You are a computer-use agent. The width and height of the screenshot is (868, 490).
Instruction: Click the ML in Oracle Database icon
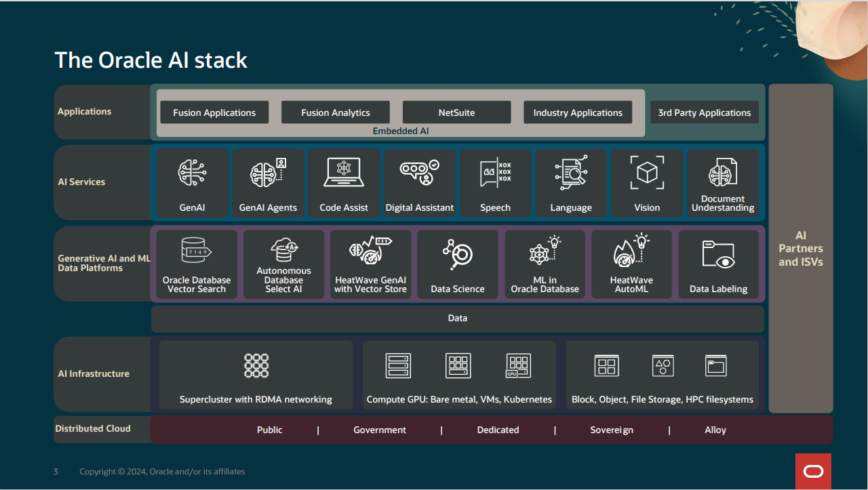[x=545, y=250]
